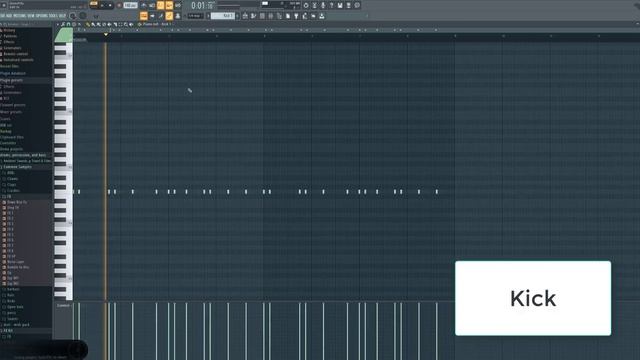Start playback with the play button
Image resolution: width=640 pixels, height=360 pixels.
(x=102, y=5)
